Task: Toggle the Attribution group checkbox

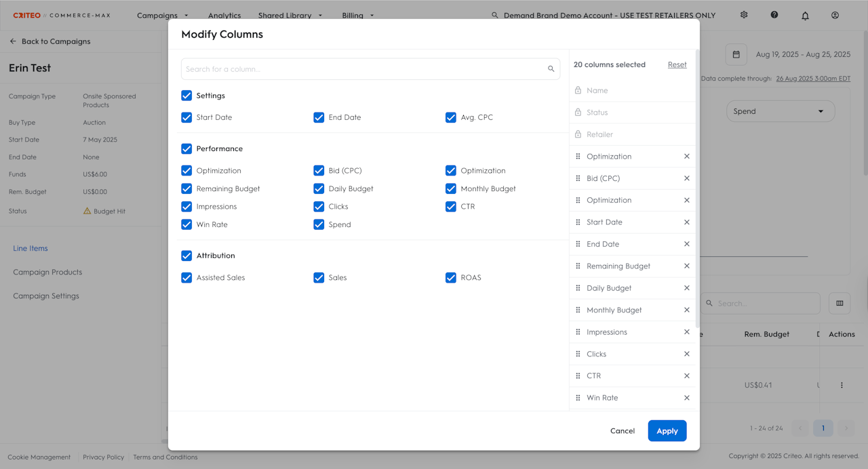Action: pos(186,256)
